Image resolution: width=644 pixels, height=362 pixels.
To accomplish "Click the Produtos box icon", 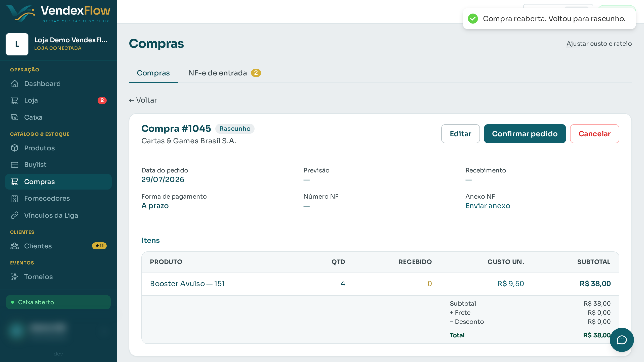I will (15, 148).
